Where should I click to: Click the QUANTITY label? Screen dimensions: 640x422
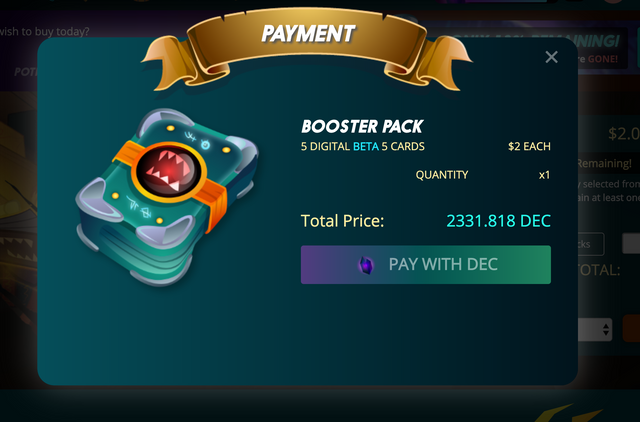[x=442, y=175]
